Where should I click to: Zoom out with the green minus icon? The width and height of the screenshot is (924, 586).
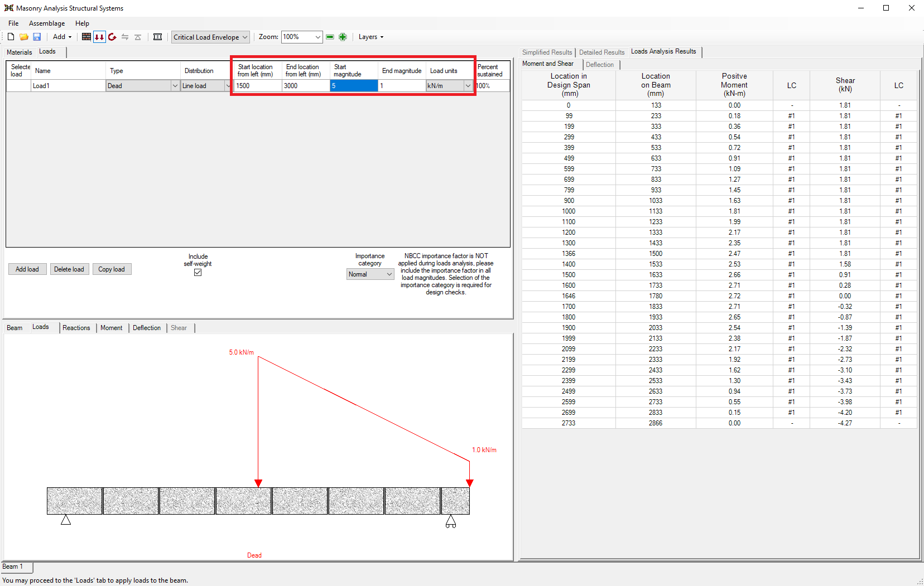point(330,37)
